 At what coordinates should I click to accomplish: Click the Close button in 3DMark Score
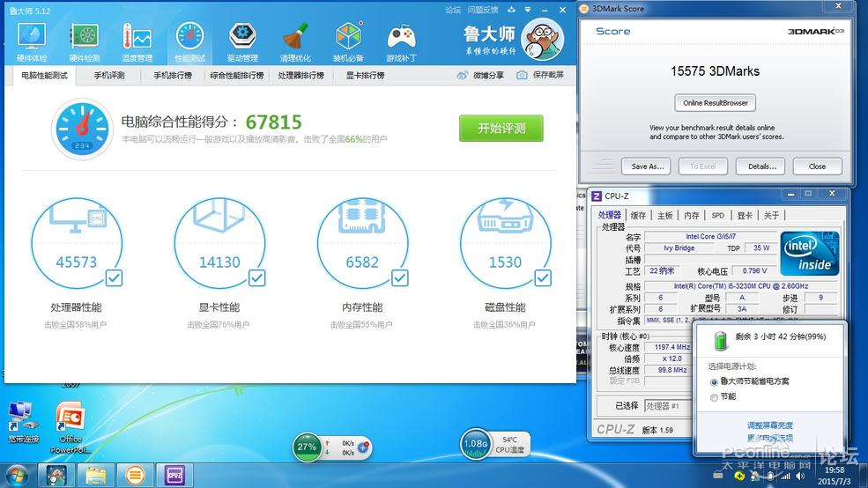817,166
